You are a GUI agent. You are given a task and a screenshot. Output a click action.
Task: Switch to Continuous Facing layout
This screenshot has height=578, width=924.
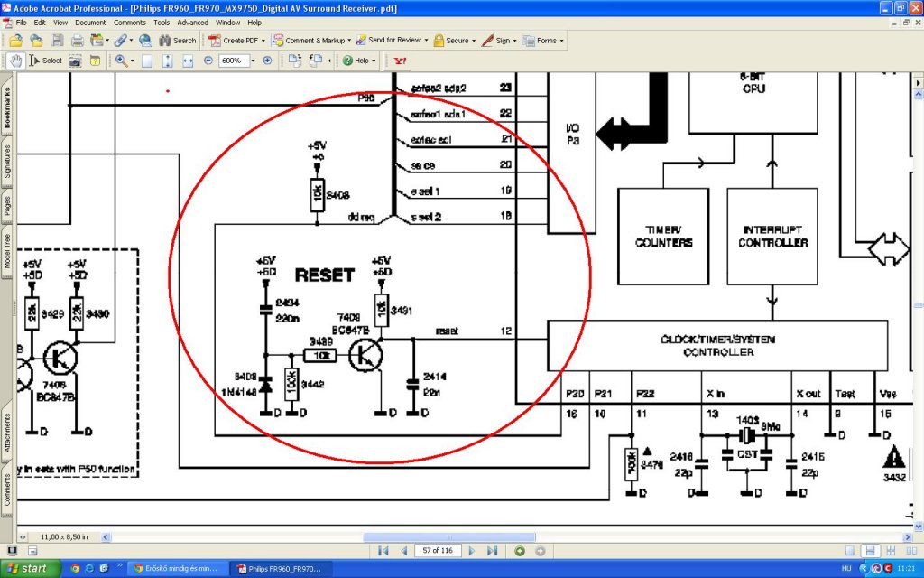pos(891,551)
